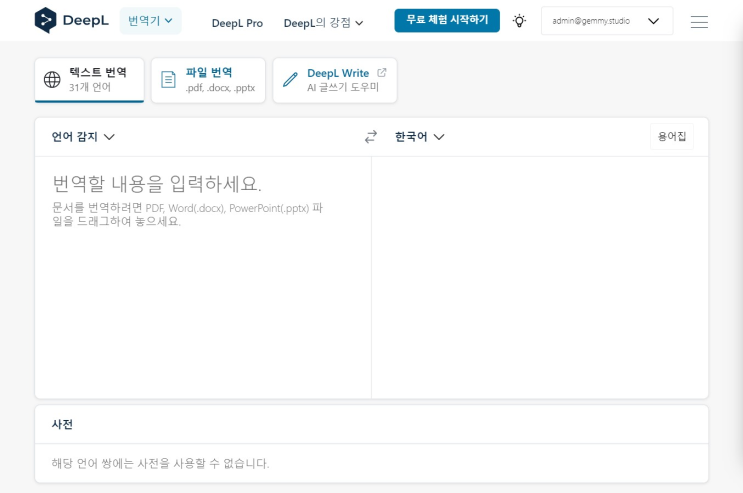This screenshot has width=743, height=493.
Task: Click the translation output area
Action: [x=540, y=277]
